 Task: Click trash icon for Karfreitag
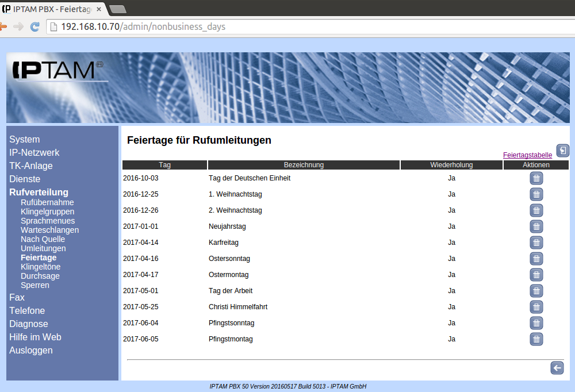pyautogui.click(x=536, y=243)
